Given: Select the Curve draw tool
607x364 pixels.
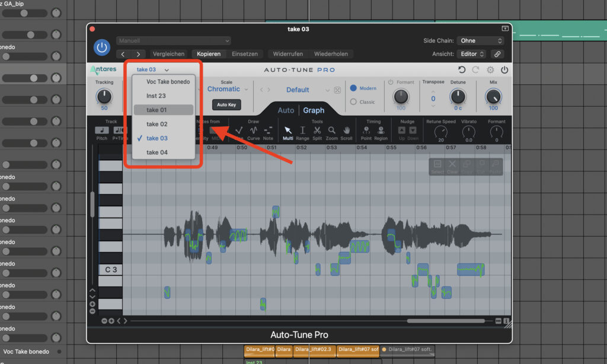Looking at the screenshot, I should [x=254, y=130].
